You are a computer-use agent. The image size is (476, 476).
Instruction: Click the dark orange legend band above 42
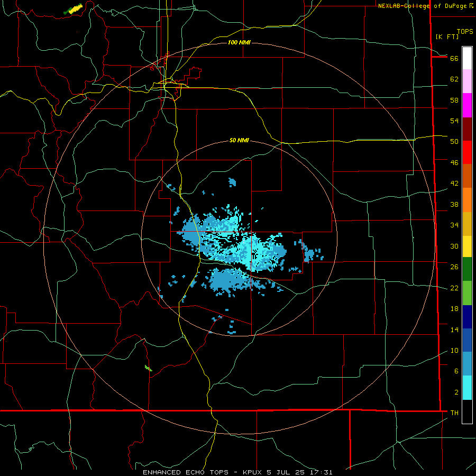tap(467, 176)
